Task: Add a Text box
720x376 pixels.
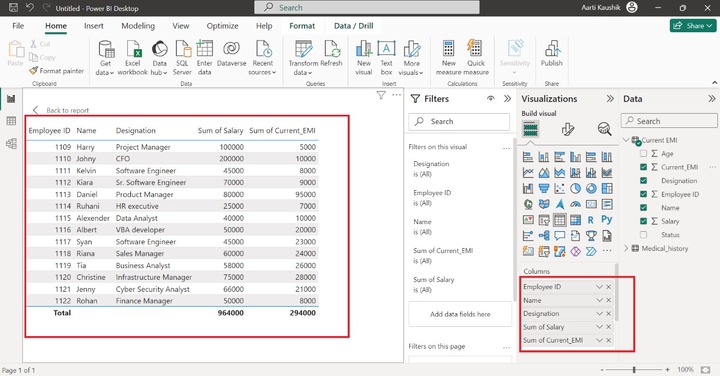Action: (386, 58)
